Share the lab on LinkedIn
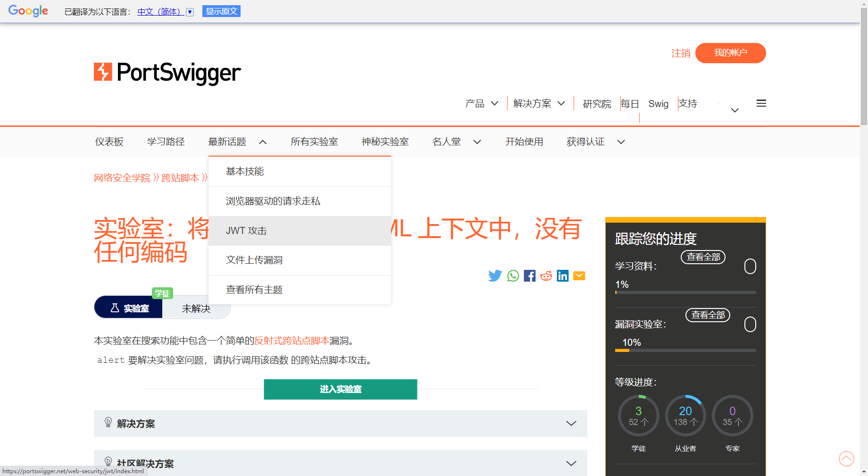868x476 pixels. 562,276
